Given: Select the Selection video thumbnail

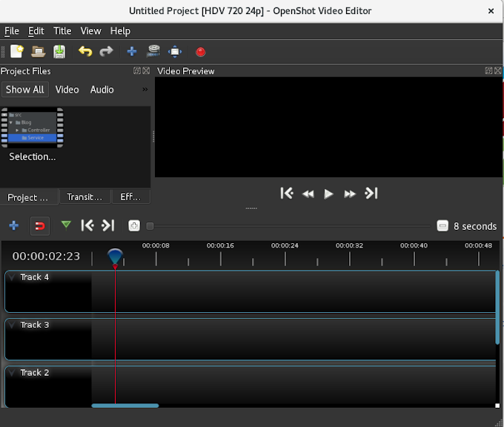Looking at the screenshot, I should point(32,128).
